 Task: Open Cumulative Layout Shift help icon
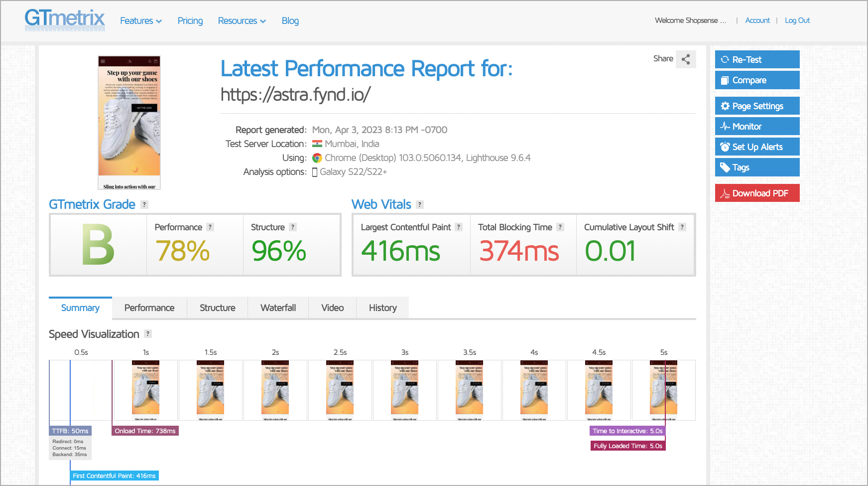point(682,227)
